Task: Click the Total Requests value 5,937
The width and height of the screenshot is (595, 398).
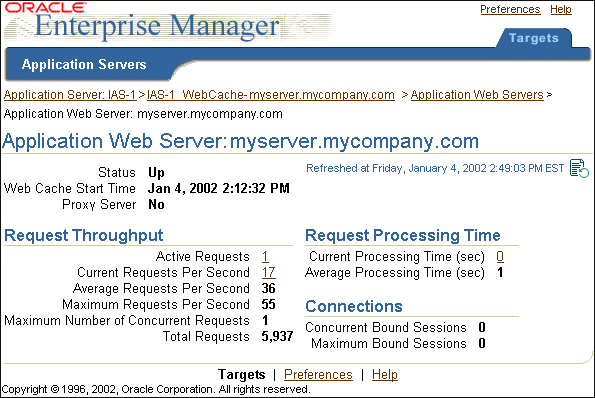Action: 277,336
